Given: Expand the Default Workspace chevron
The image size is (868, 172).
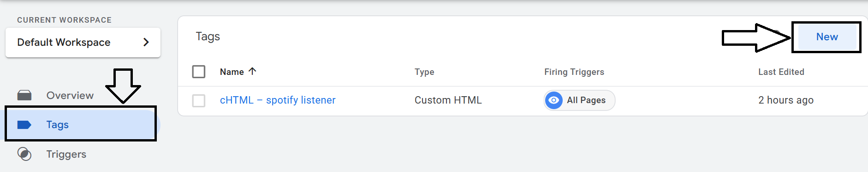Looking at the screenshot, I should pyautogui.click(x=146, y=42).
